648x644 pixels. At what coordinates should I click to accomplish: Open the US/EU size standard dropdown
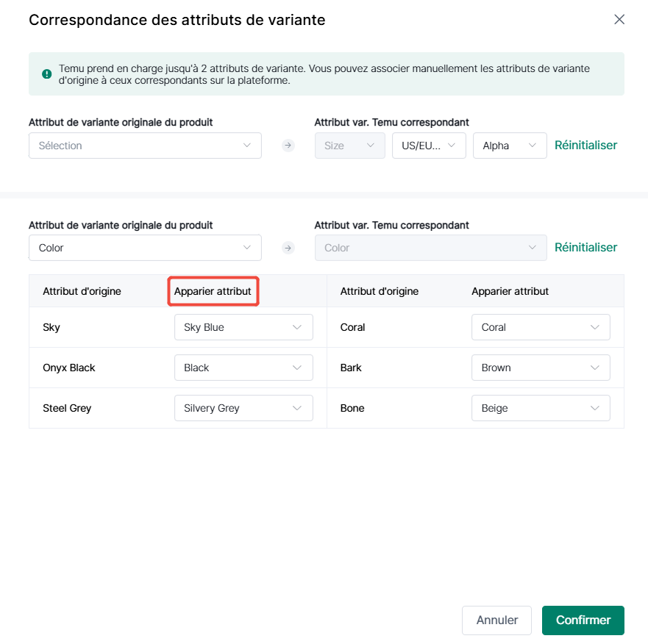(x=429, y=146)
